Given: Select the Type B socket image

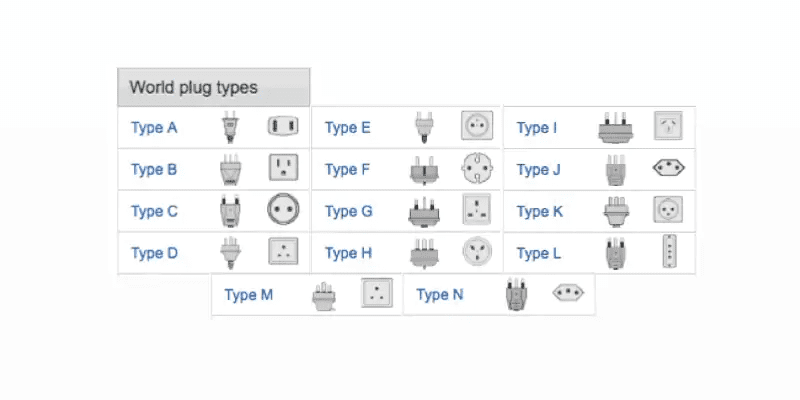Looking at the screenshot, I should 283,168.
